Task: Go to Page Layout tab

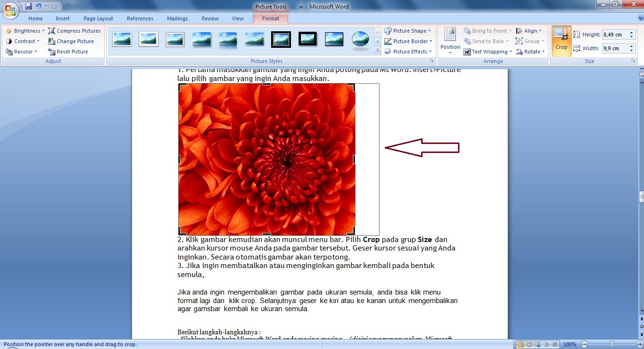Action: click(98, 18)
